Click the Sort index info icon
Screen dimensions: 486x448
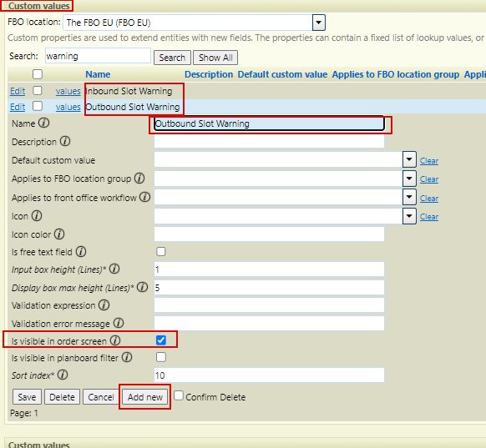tap(63, 375)
